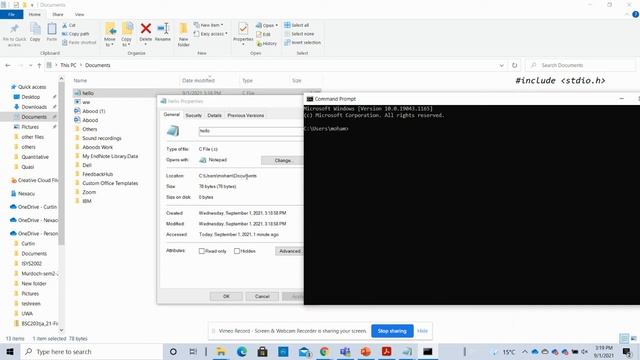Click the Properties checkmark icon in ribbon

pyautogui.click(x=243, y=29)
